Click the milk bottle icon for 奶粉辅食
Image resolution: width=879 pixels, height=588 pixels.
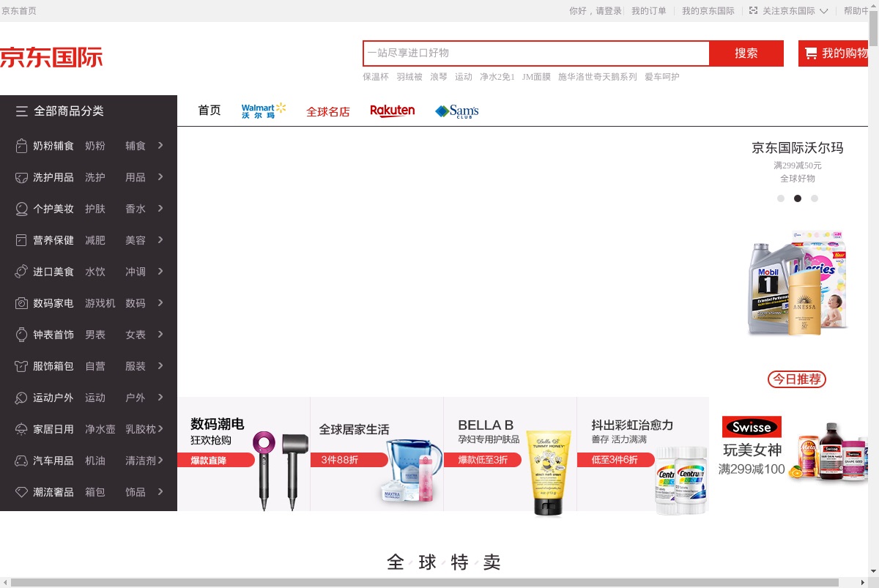(22, 146)
